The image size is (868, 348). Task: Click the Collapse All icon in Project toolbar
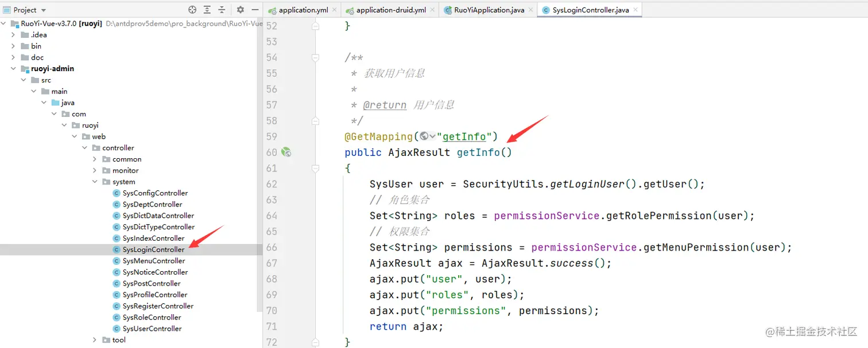[222, 10]
